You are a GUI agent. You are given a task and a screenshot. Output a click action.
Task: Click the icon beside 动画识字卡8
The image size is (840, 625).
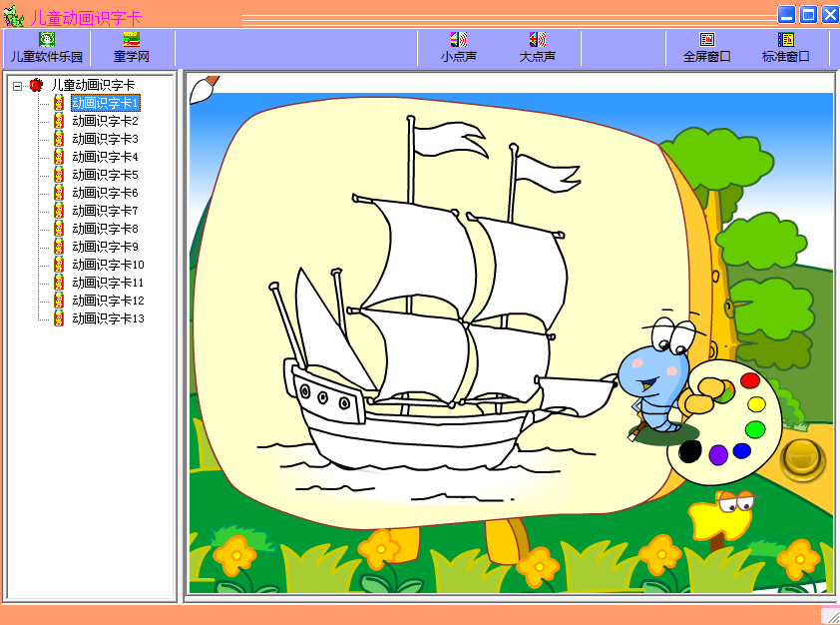59,229
